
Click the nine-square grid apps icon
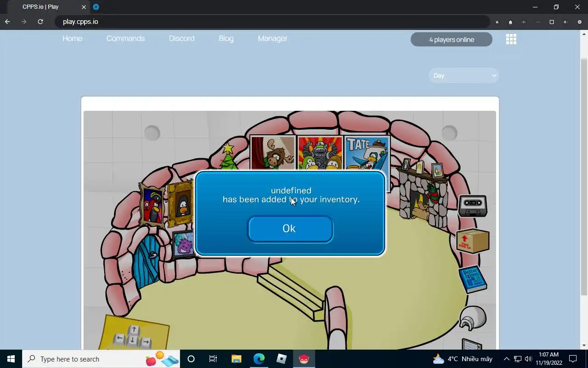(x=511, y=39)
